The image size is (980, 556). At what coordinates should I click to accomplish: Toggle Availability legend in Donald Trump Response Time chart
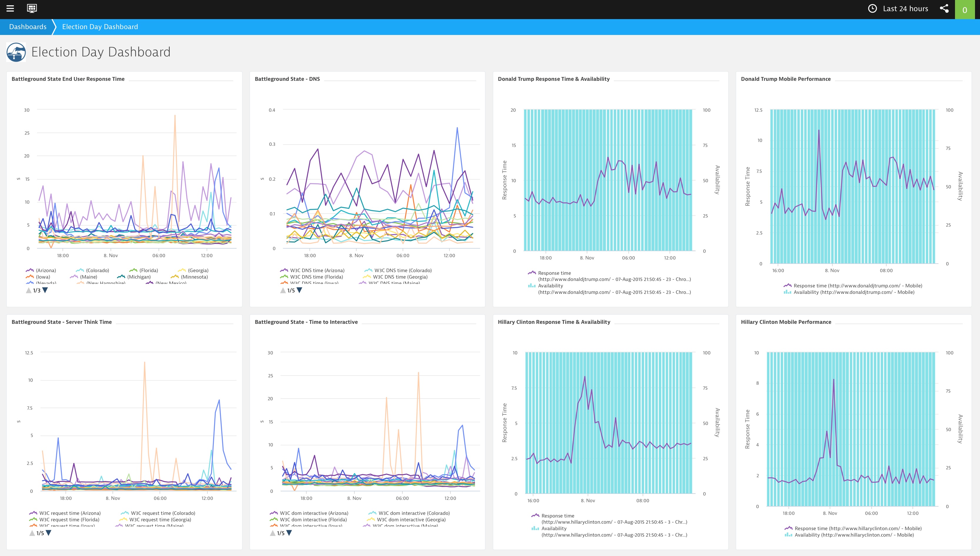tap(609, 289)
